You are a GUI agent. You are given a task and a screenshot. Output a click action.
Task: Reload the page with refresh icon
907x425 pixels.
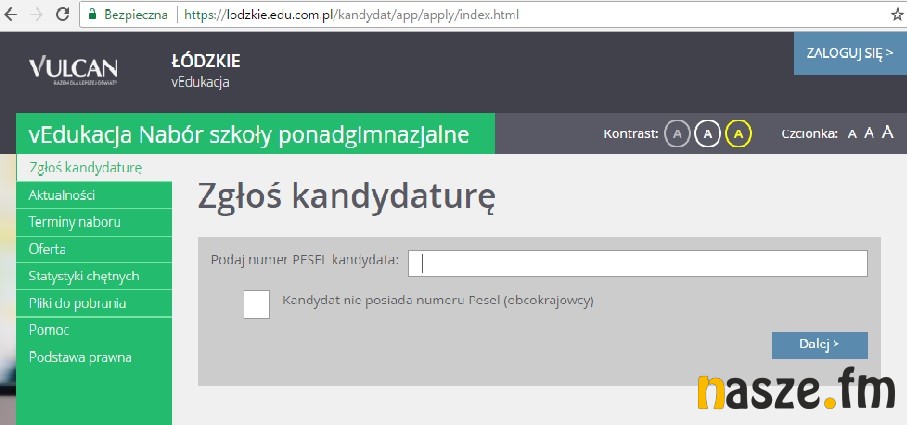[x=63, y=16]
